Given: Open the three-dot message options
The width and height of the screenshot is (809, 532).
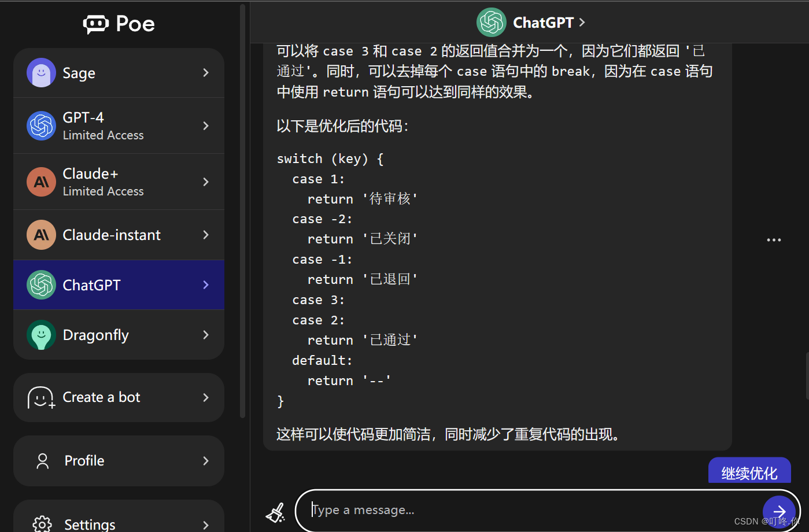Looking at the screenshot, I should pyautogui.click(x=774, y=240).
